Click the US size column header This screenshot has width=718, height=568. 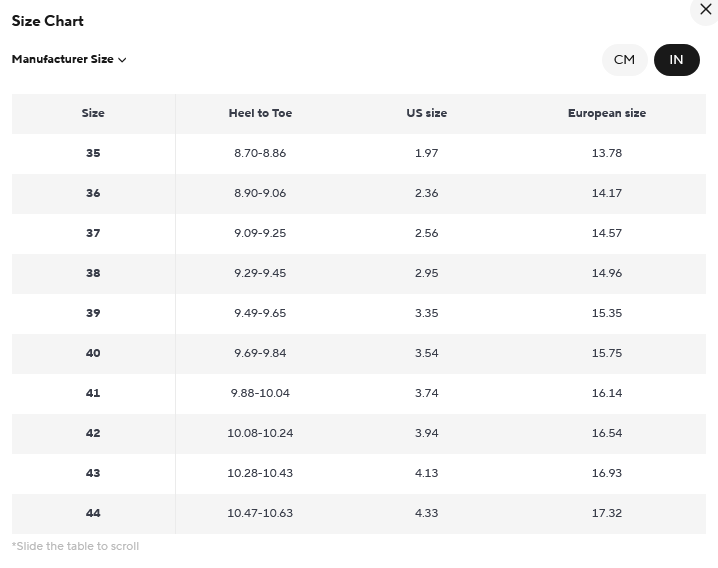[x=426, y=113]
